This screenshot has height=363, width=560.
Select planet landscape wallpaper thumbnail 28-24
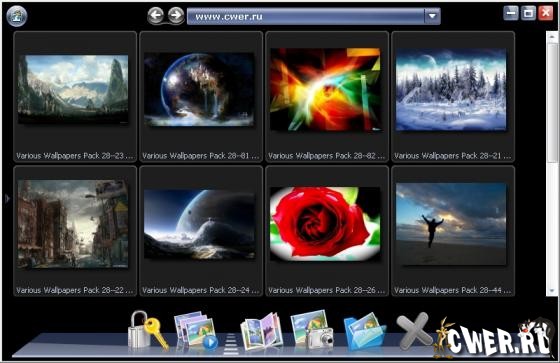pyautogui.click(x=199, y=224)
